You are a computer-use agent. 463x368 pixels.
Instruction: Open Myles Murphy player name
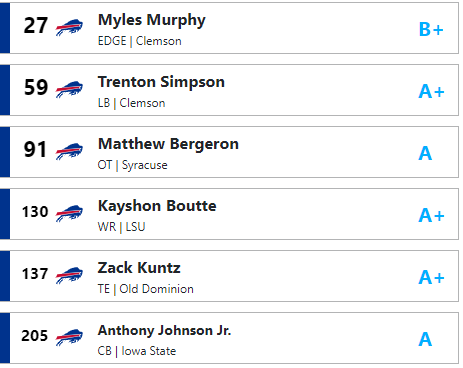(152, 21)
